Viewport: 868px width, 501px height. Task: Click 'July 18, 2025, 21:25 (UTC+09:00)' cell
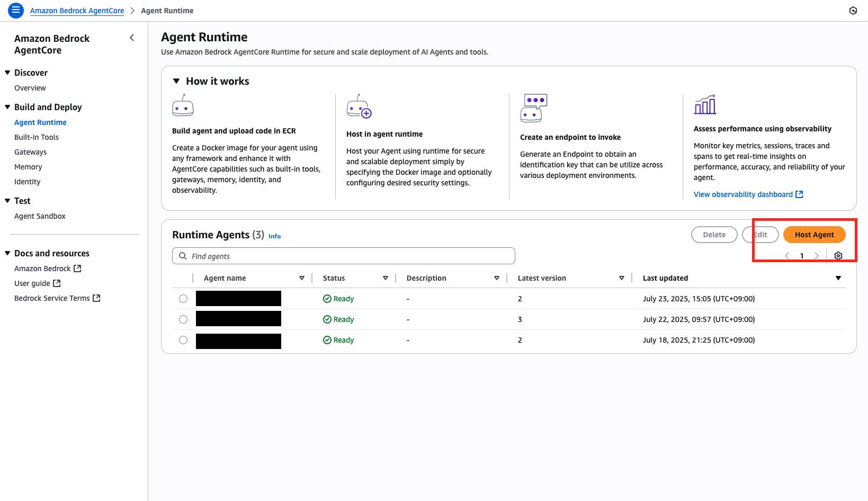699,340
